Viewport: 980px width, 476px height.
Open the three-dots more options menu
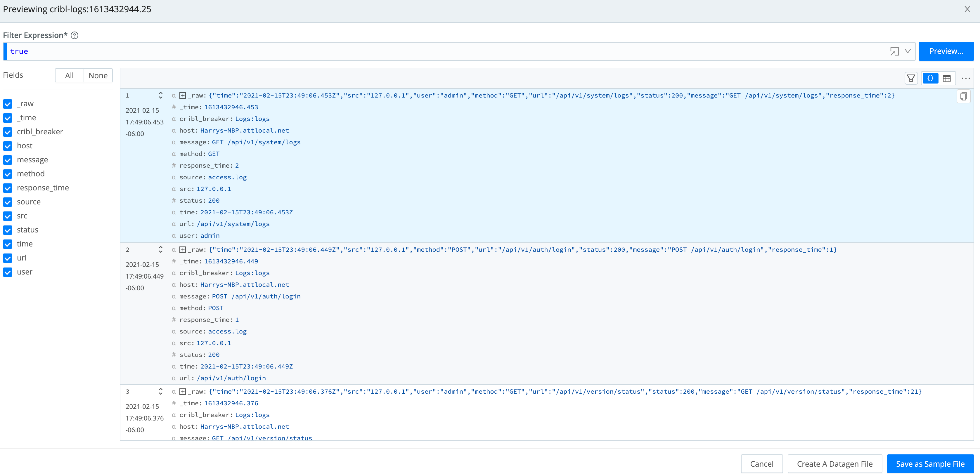966,78
